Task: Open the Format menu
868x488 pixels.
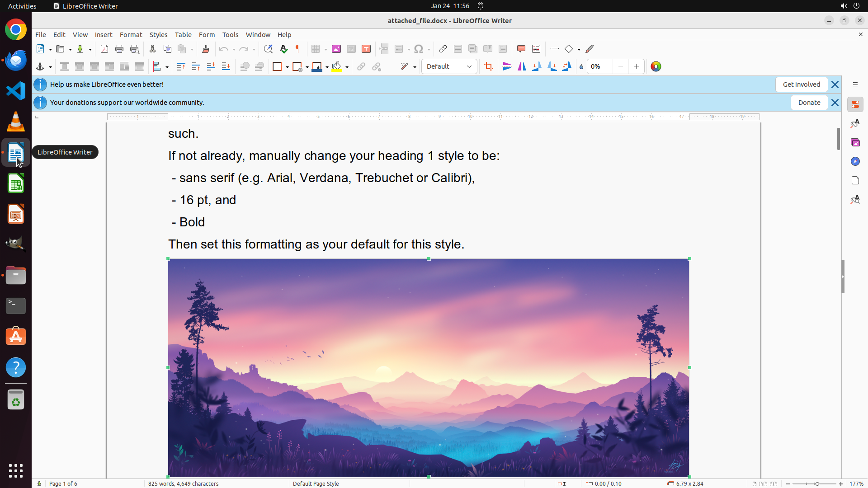Action: pos(131,35)
